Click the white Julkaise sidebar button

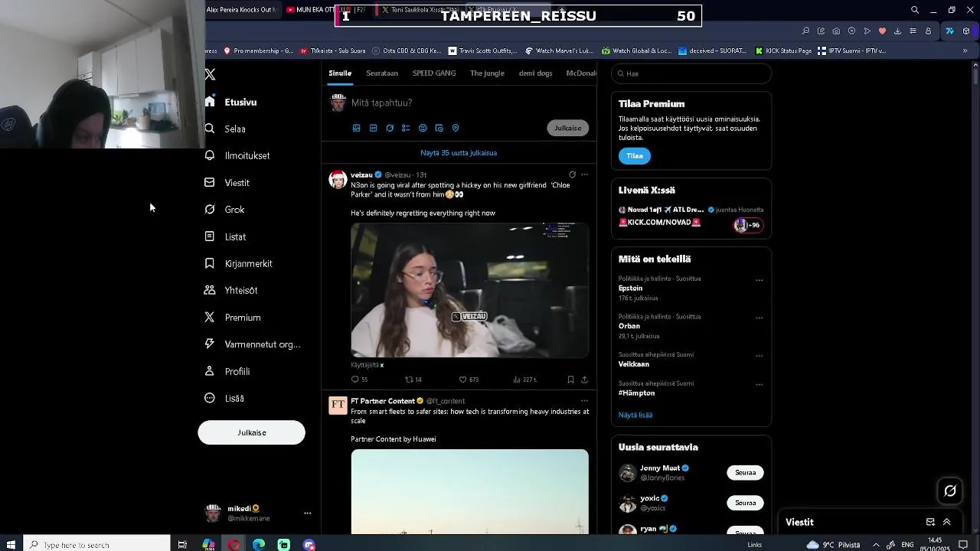(251, 432)
